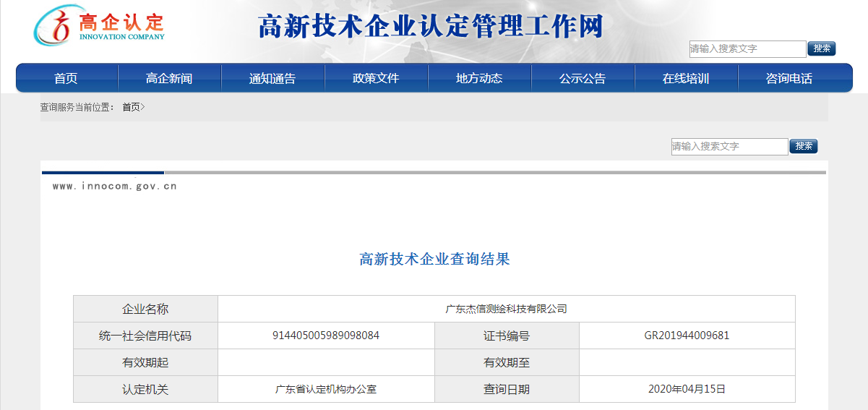Click the 查询日期 label cell
Viewport: 868px width, 410px height.
507,389
